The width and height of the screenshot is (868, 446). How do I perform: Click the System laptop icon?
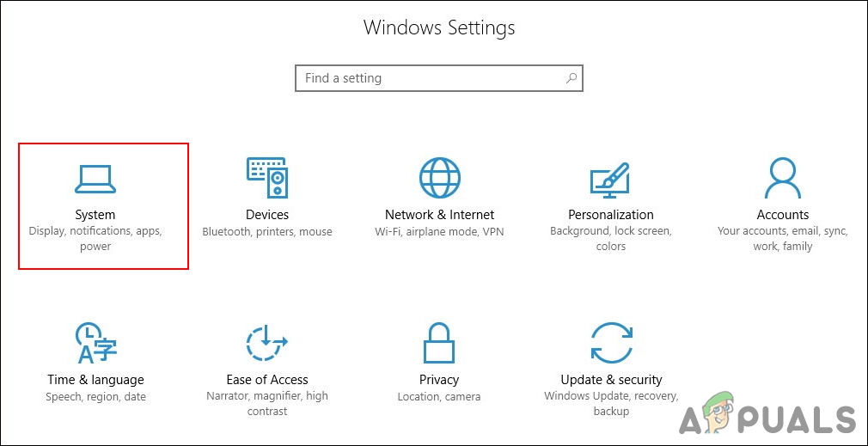coord(95,179)
